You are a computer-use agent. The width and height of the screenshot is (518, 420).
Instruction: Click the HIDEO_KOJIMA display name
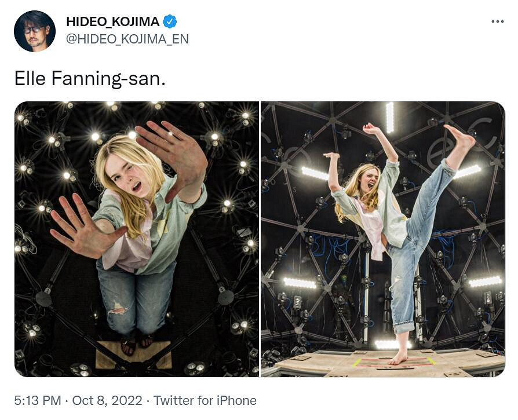click(x=112, y=22)
